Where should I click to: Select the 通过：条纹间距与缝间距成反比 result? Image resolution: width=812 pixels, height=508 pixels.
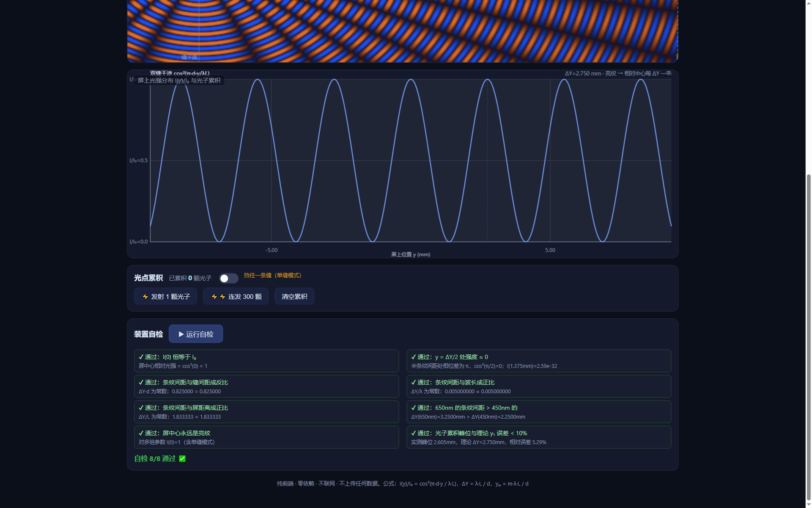[266, 386]
